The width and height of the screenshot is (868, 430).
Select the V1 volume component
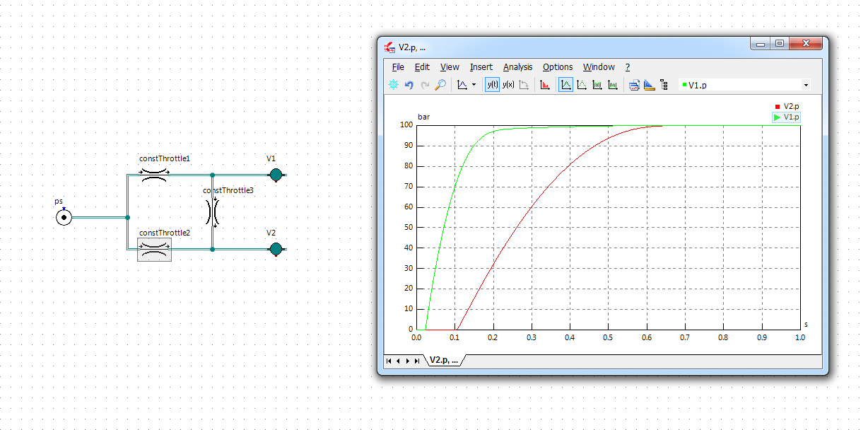coord(276,175)
